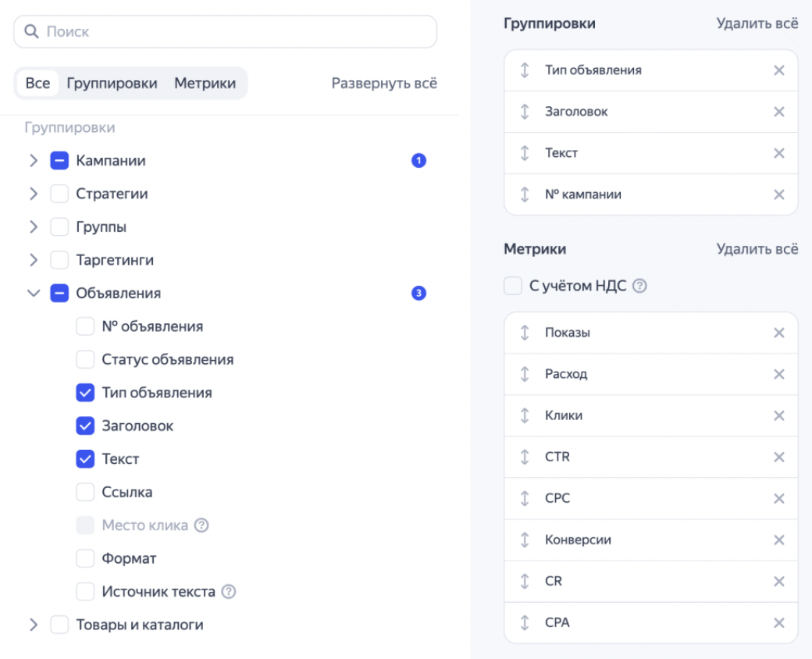Click reorder handle of № кампании grouping
The image size is (812, 659).
(525, 194)
